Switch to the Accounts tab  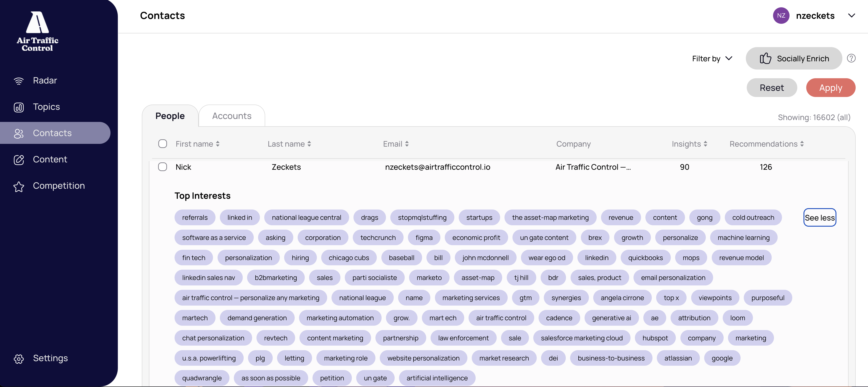[232, 116]
